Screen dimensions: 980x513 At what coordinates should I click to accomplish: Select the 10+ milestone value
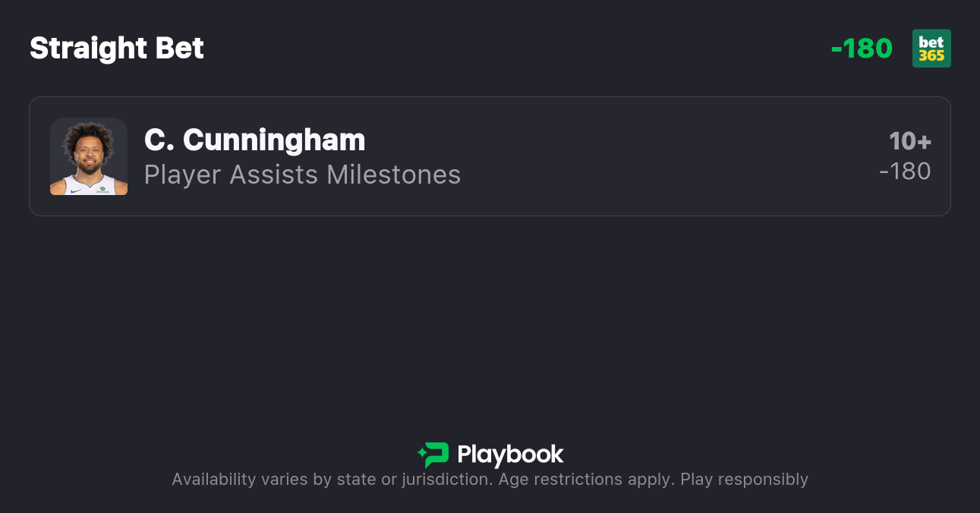[909, 141]
